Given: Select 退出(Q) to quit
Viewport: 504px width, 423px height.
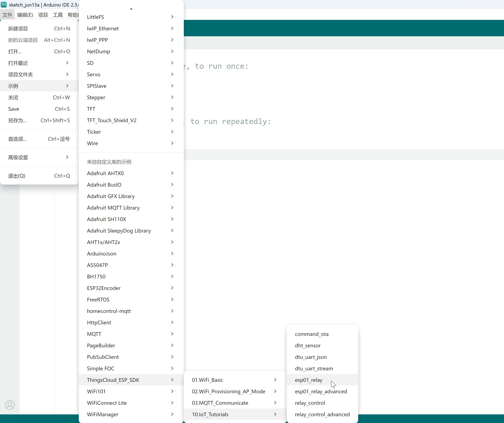Looking at the screenshot, I should pyautogui.click(x=39, y=176).
